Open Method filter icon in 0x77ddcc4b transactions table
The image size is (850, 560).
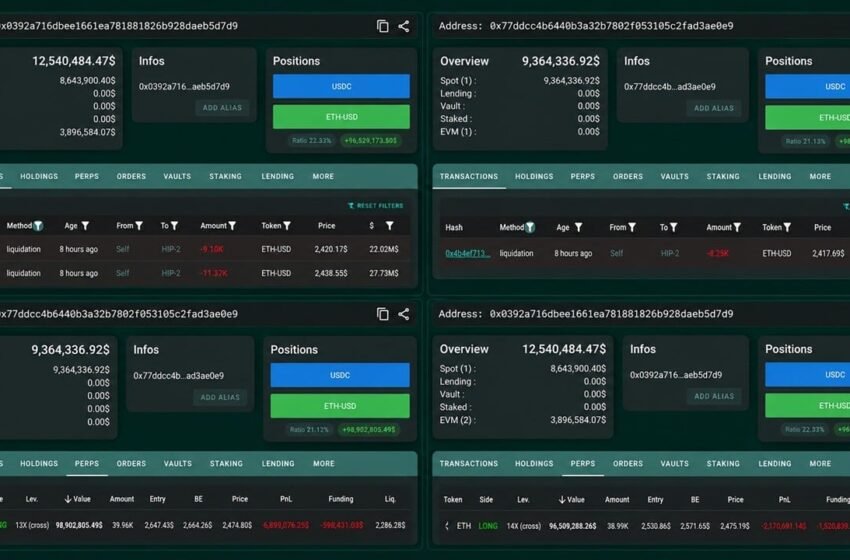[530, 228]
